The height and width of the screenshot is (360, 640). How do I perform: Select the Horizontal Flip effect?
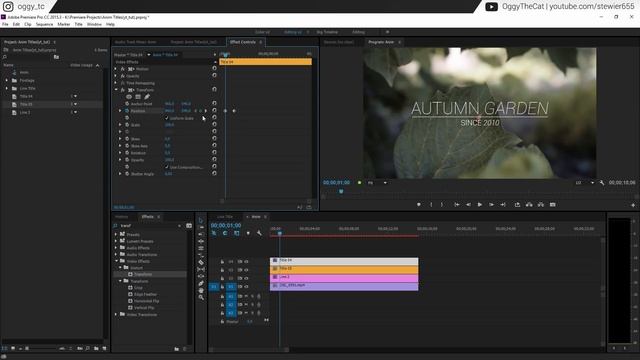point(147,301)
